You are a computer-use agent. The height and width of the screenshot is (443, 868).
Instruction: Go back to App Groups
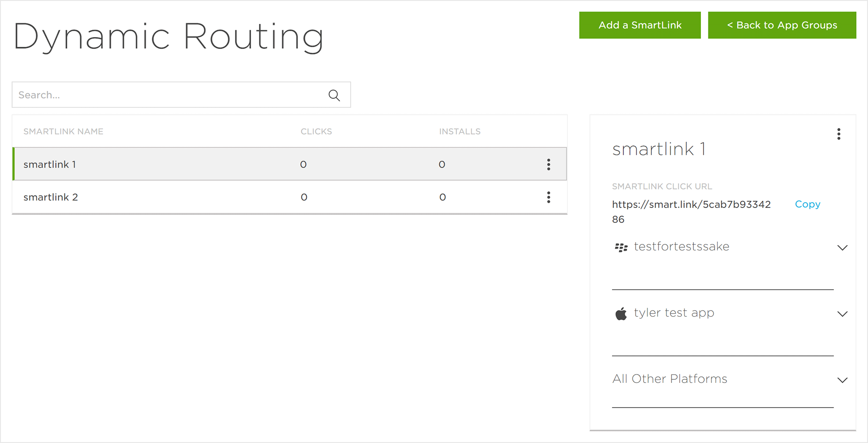click(781, 25)
